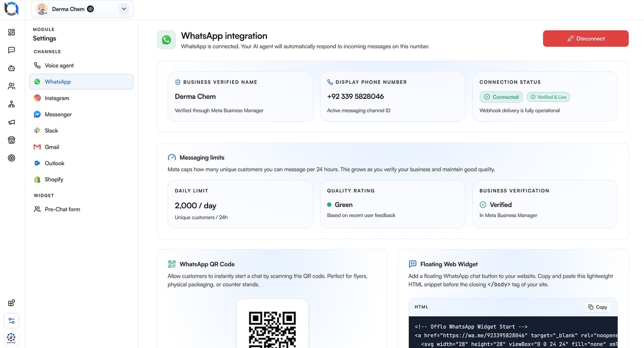Click the gauge icon beside Messaging limits
Screen dimensions: 644x348
coord(172,157)
